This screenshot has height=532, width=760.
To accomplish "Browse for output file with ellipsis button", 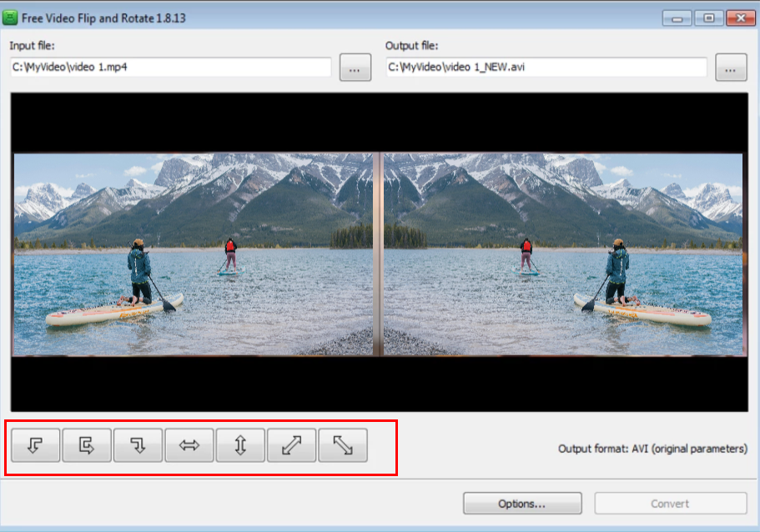I will pyautogui.click(x=731, y=68).
